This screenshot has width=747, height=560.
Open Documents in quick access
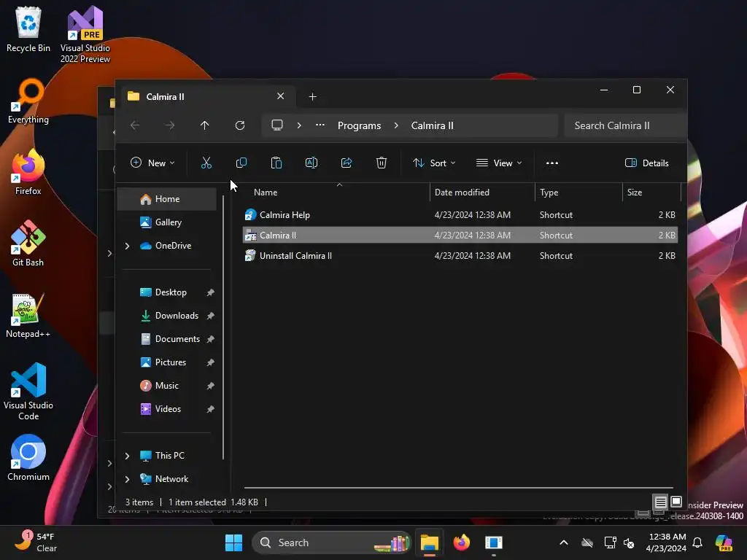[x=167, y=339]
